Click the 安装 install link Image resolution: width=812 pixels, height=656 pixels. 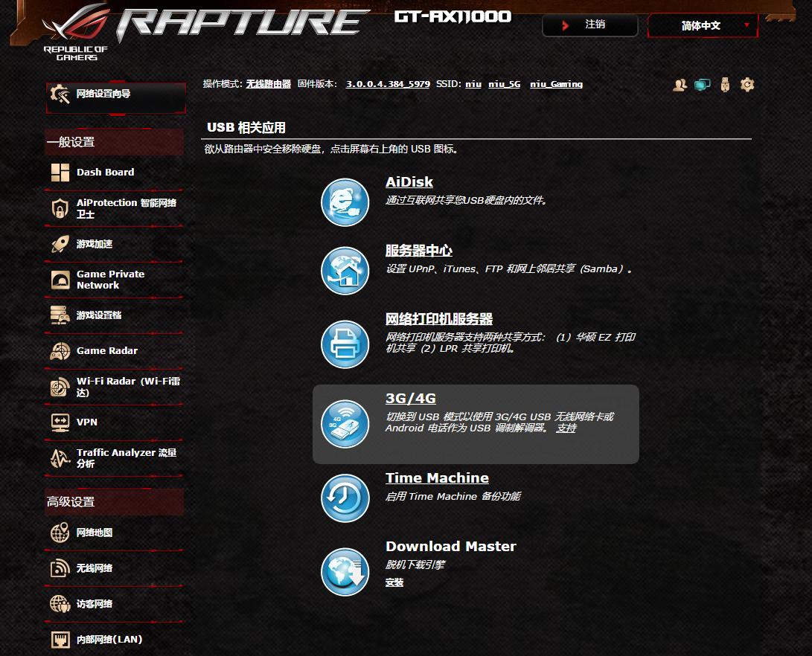394,582
